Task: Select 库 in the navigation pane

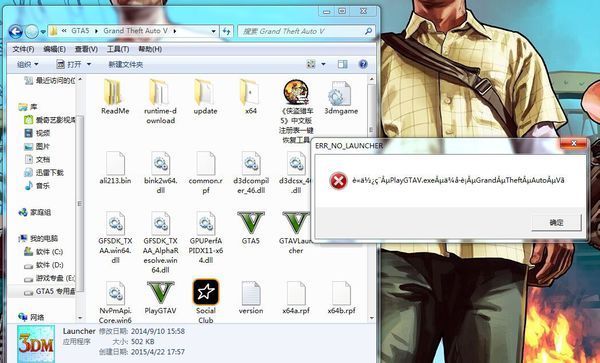Action: [x=28, y=107]
